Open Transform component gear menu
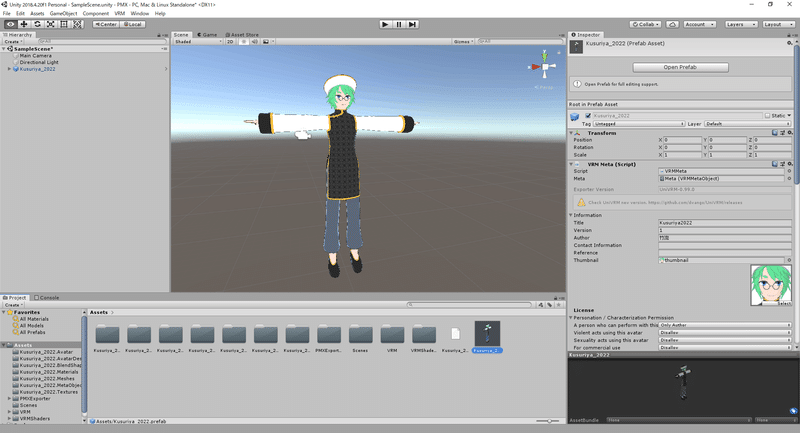800x433 pixels. tap(790, 133)
